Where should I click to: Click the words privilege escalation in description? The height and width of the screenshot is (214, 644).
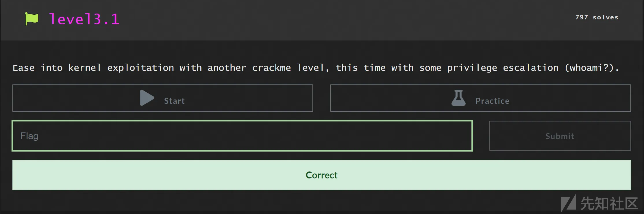point(503,68)
